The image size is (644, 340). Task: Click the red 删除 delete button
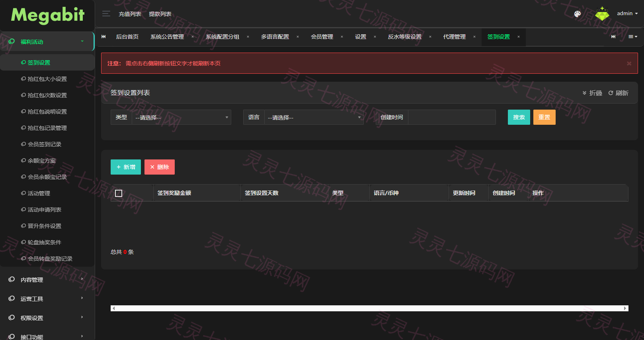click(x=160, y=167)
